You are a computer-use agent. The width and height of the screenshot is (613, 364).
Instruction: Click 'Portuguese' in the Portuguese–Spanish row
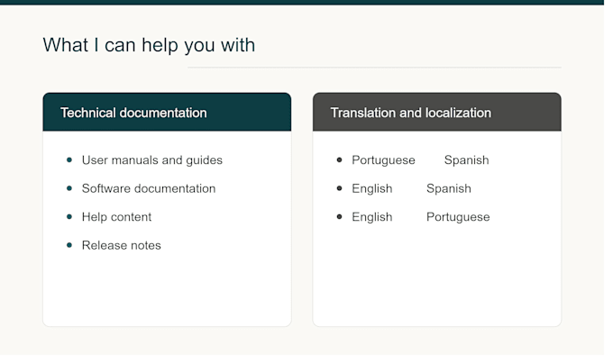pos(383,160)
